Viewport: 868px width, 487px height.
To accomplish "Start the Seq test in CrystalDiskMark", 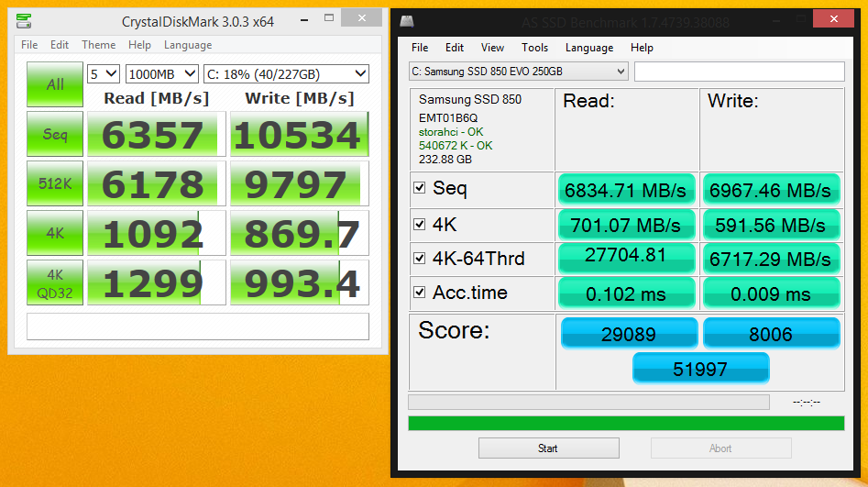I will click(x=55, y=135).
